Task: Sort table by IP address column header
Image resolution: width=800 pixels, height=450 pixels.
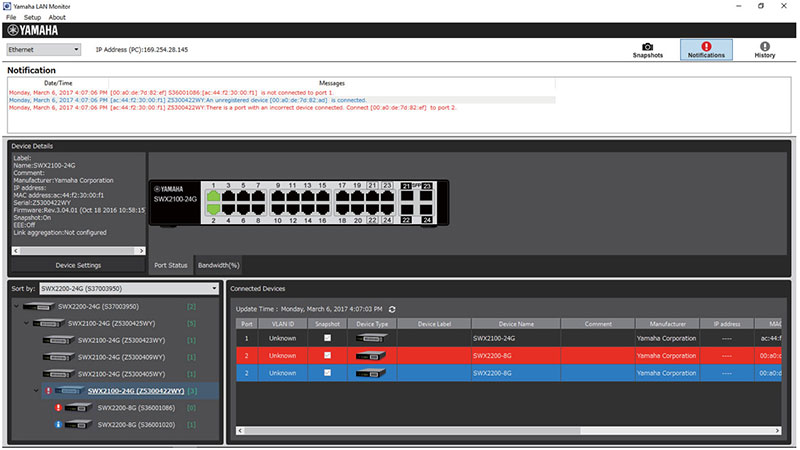Action: [x=727, y=324]
